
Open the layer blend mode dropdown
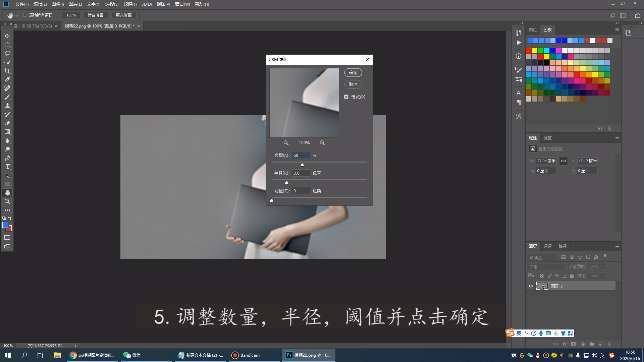pyautogui.click(x=546, y=267)
